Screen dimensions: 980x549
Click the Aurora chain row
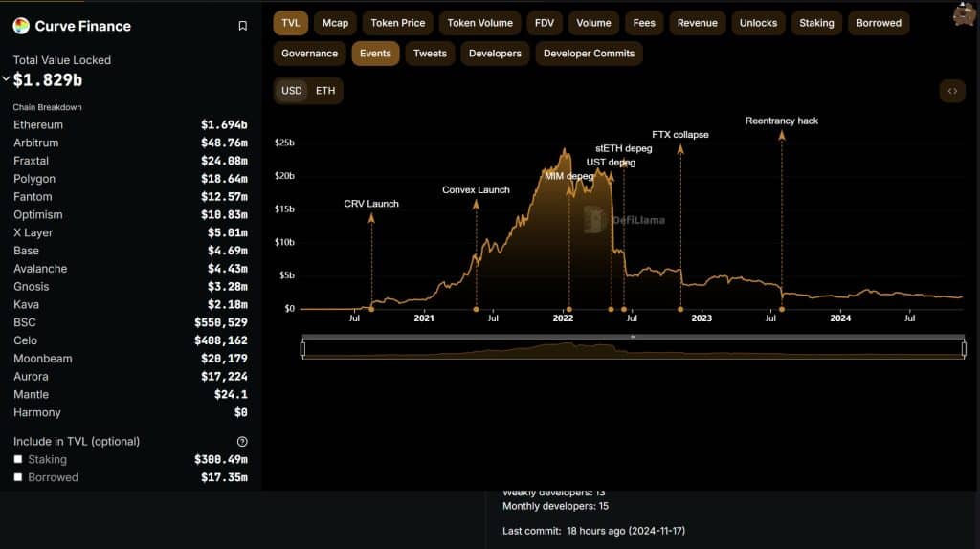point(130,377)
